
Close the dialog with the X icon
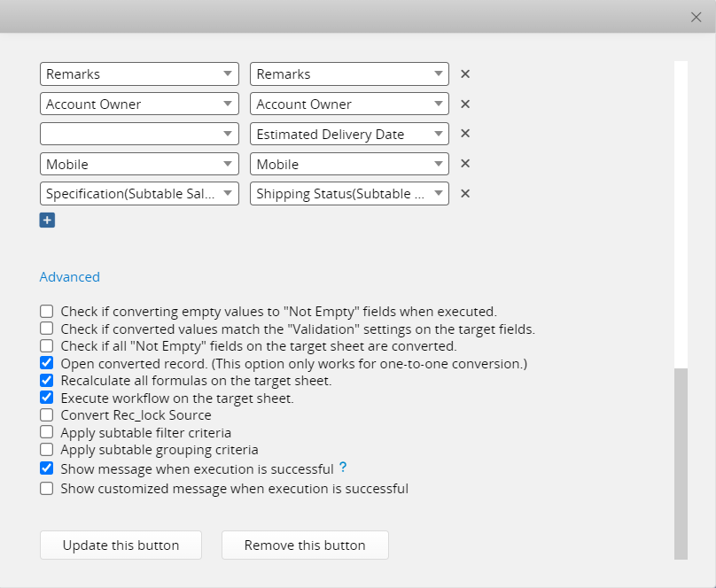(x=697, y=17)
